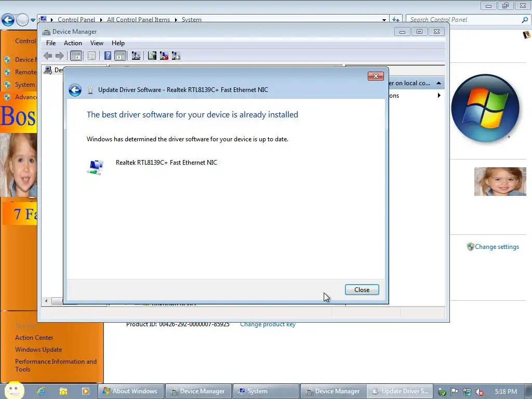This screenshot has width=532, height=399.
Task: Click the Uninstall device red-X toolbar icon
Action: click(x=164, y=56)
